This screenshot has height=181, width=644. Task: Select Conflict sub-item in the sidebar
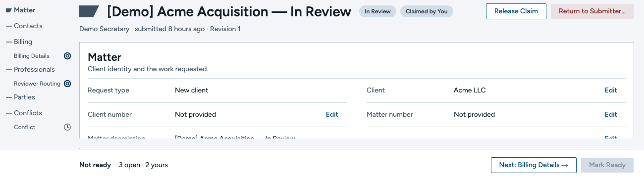pos(25,127)
